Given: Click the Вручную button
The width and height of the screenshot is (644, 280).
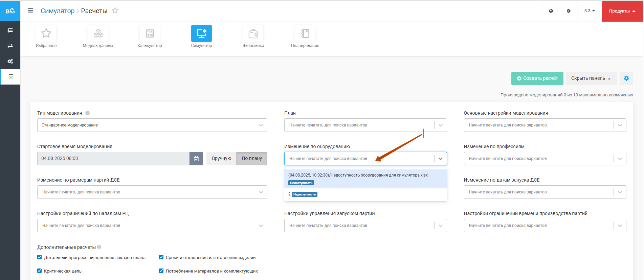Looking at the screenshot, I should (221, 159).
